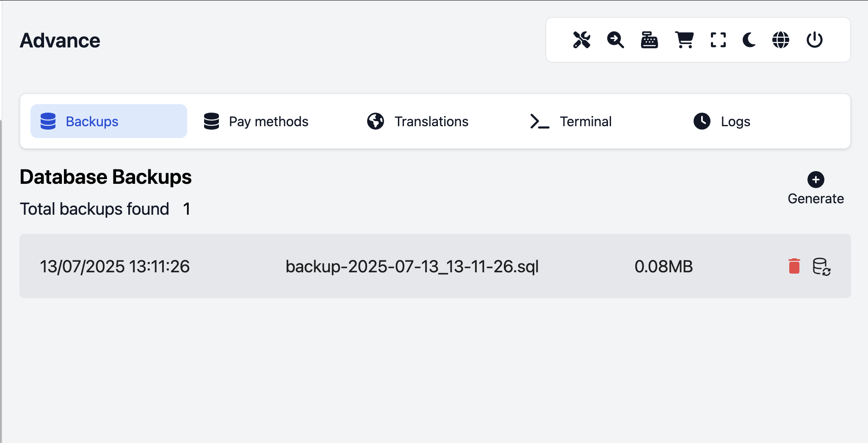The height and width of the screenshot is (443, 868).
Task: Click the 0.08MB size cell
Action: [663, 267]
